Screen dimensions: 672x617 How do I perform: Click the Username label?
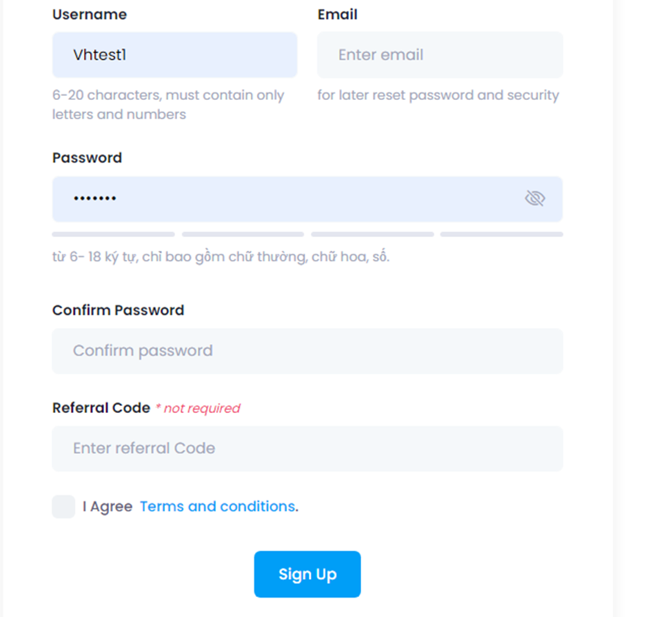[90, 14]
